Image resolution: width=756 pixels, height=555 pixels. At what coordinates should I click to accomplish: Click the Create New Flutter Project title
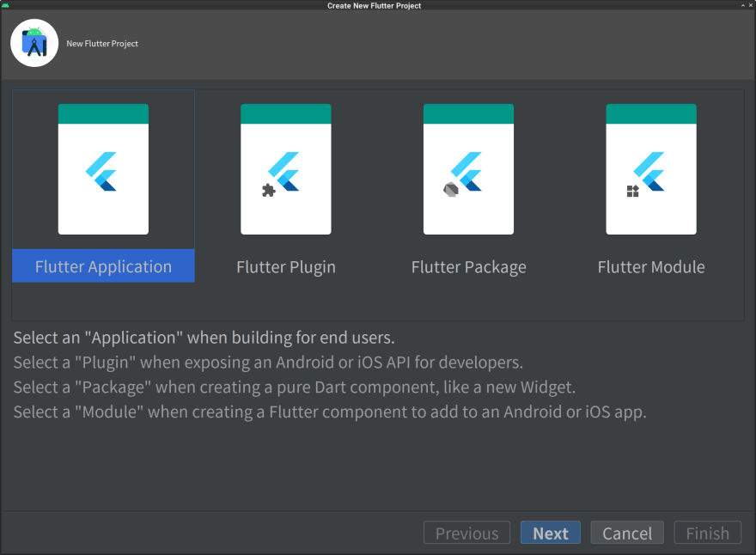(x=375, y=5)
